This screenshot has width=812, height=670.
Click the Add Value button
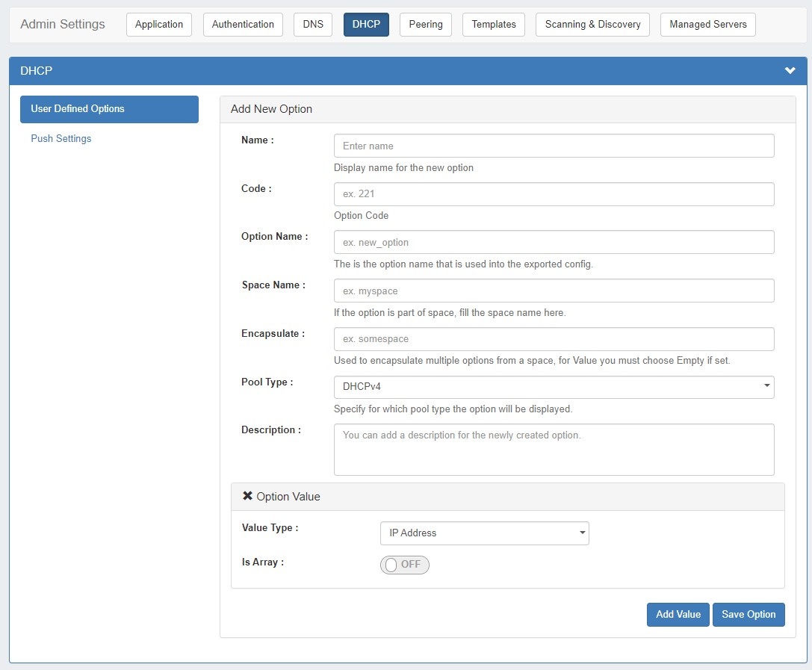pos(678,614)
